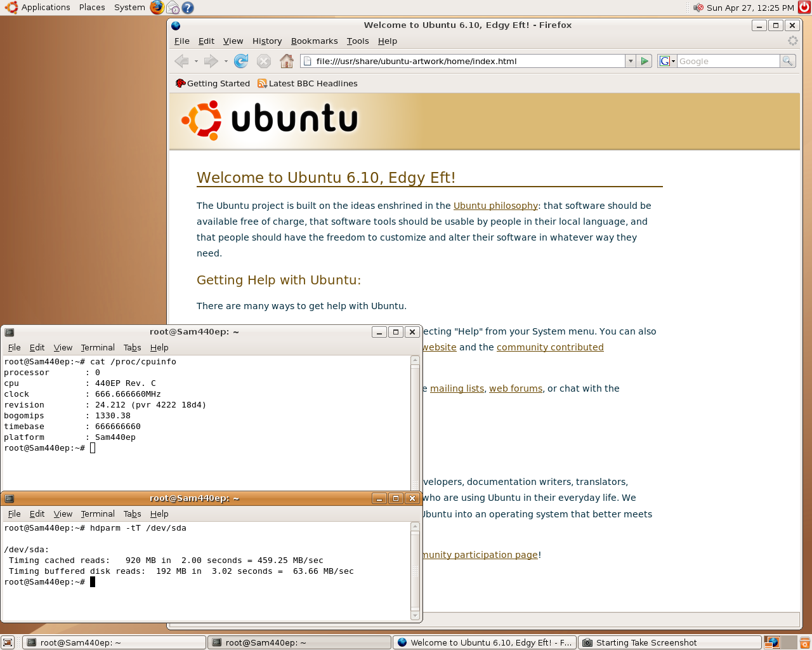Click the Firefox Forward arrow button
This screenshot has width=812, height=650.
pyautogui.click(x=211, y=61)
